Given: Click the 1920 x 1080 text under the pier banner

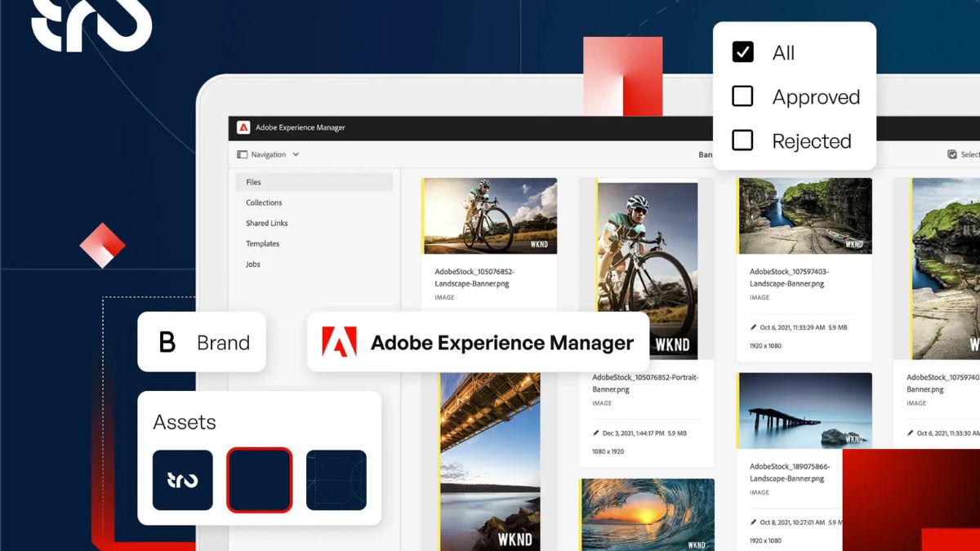Looking at the screenshot, I should click(766, 540).
